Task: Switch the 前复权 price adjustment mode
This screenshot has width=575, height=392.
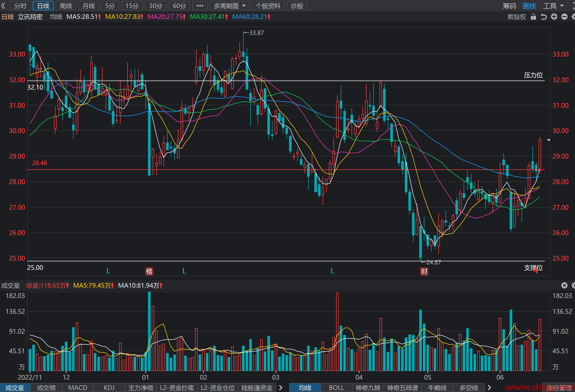Action: [x=517, y=17]
